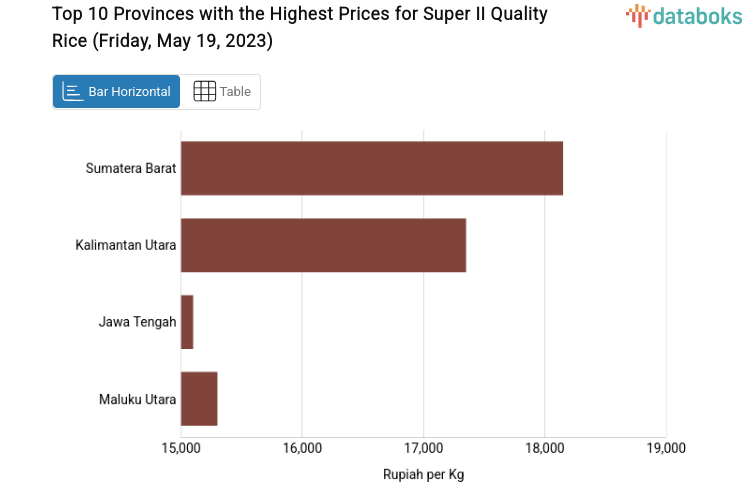Click the Kalimantan Utara bar
The width and height of the screenshot is (753, 498).
coord(323,245)
